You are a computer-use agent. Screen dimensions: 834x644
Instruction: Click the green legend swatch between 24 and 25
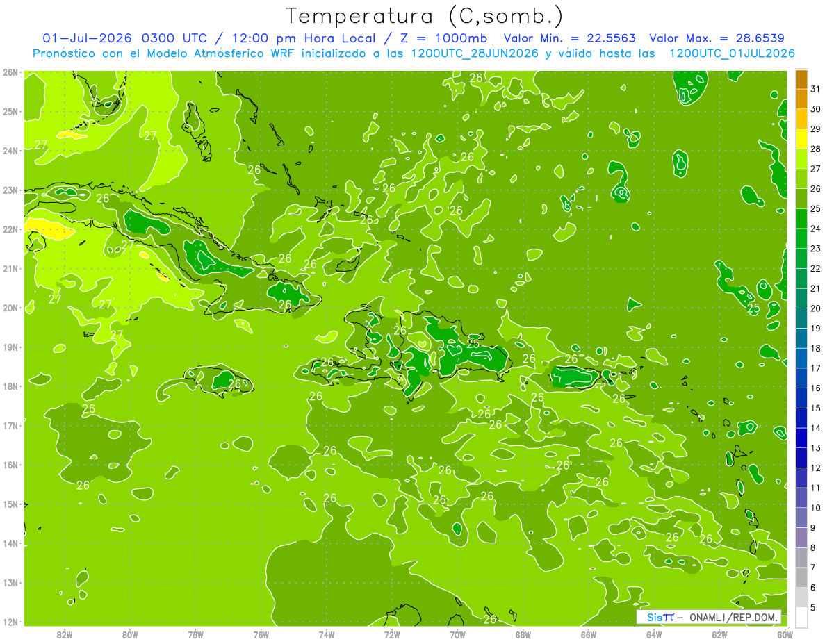pyautogui.click(x=801, y=219)
